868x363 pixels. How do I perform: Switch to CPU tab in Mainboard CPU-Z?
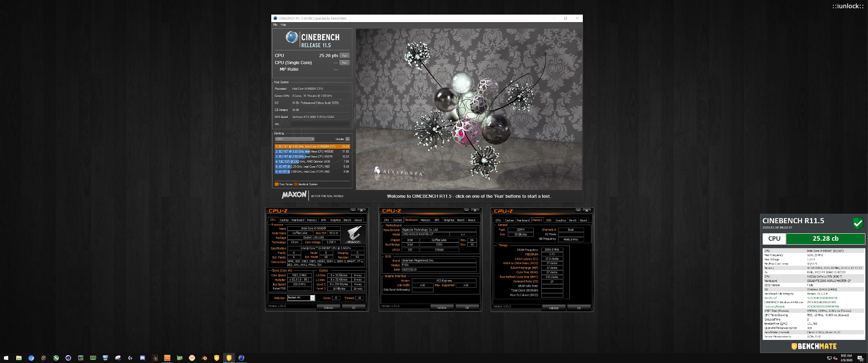click(x=386, y=220)
